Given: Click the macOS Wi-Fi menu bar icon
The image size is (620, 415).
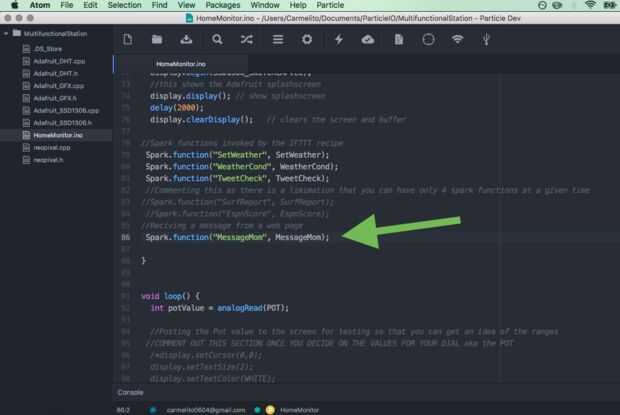Looking at the screenshot, I should 590,5.
